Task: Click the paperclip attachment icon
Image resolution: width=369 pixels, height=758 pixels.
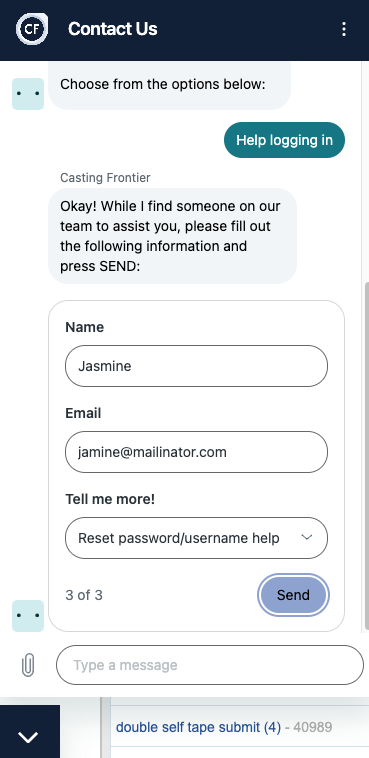Action: click(28, 665)
